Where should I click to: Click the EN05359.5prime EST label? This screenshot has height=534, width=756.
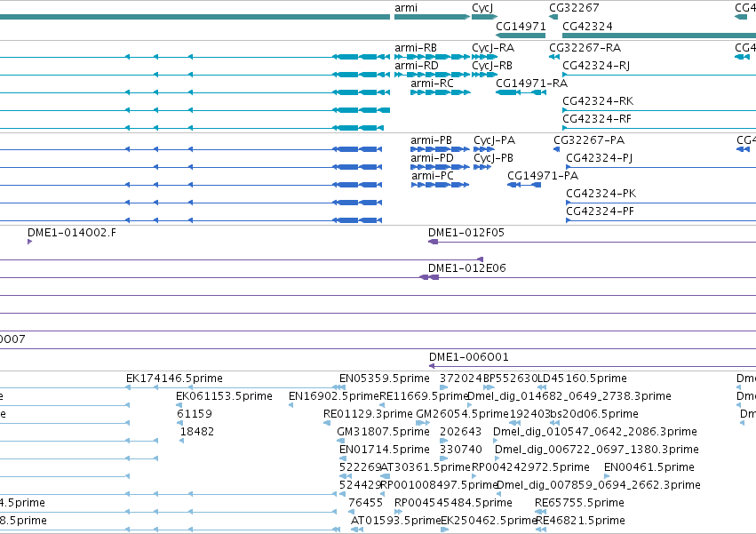click(x=385, y=379)
